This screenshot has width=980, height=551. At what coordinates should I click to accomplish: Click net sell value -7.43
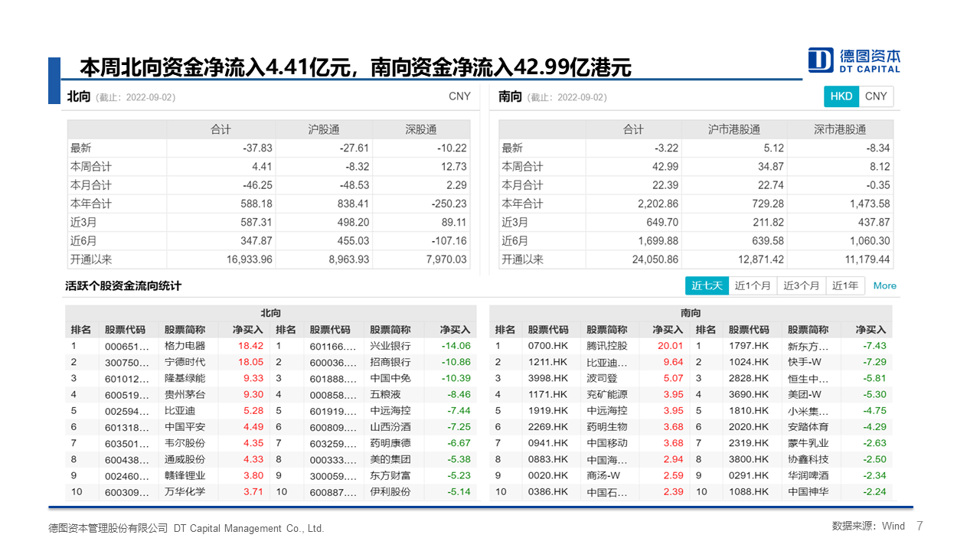[x=874, y=346]
